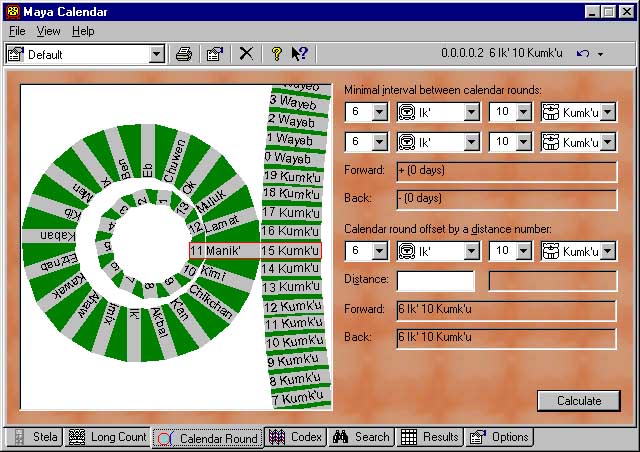
Task: Expand second row Kumk'u month dropdown
Action: point(608,142)
